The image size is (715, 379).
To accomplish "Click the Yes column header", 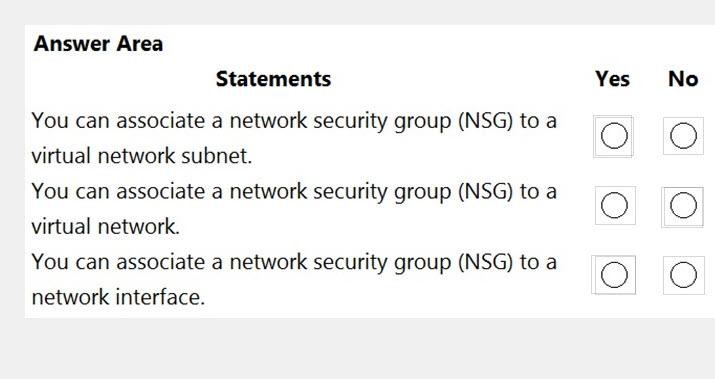I will tap(612, 79).
